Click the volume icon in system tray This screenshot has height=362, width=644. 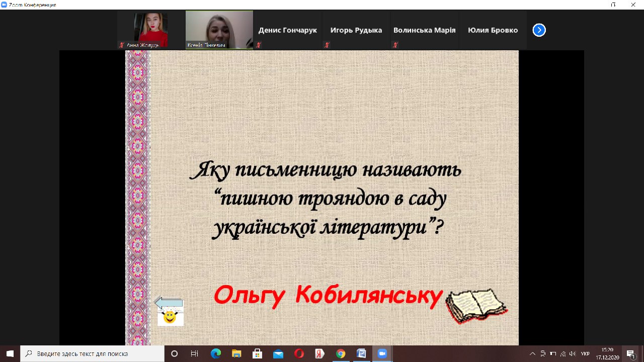573,353
